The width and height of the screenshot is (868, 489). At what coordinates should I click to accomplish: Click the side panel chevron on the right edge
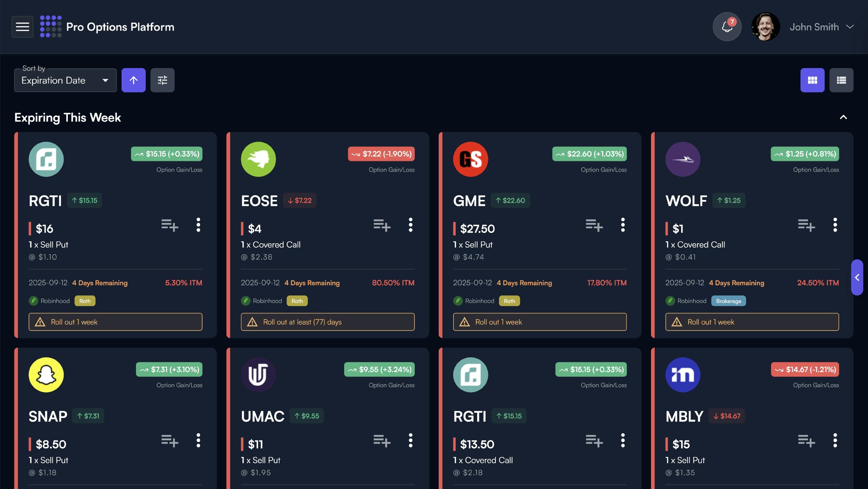pyautogui.click(x=857, y=277)
